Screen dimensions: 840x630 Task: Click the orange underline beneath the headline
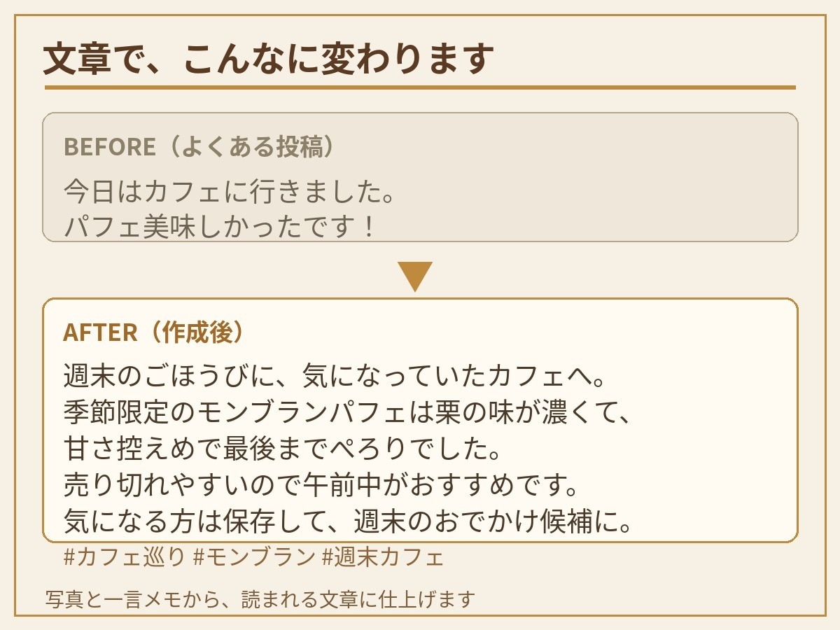(420, 87)
